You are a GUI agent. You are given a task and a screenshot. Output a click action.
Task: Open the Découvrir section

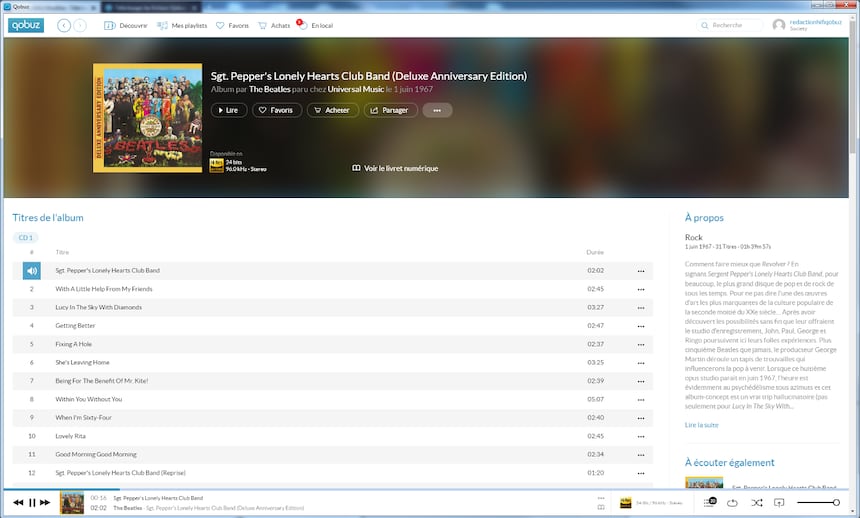[x=126, y=25]
